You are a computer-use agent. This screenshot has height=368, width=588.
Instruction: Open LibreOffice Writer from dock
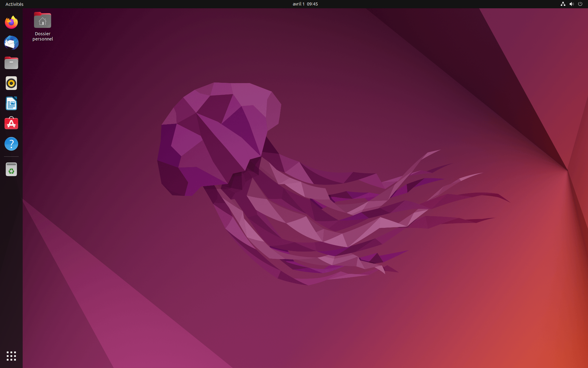11,103
